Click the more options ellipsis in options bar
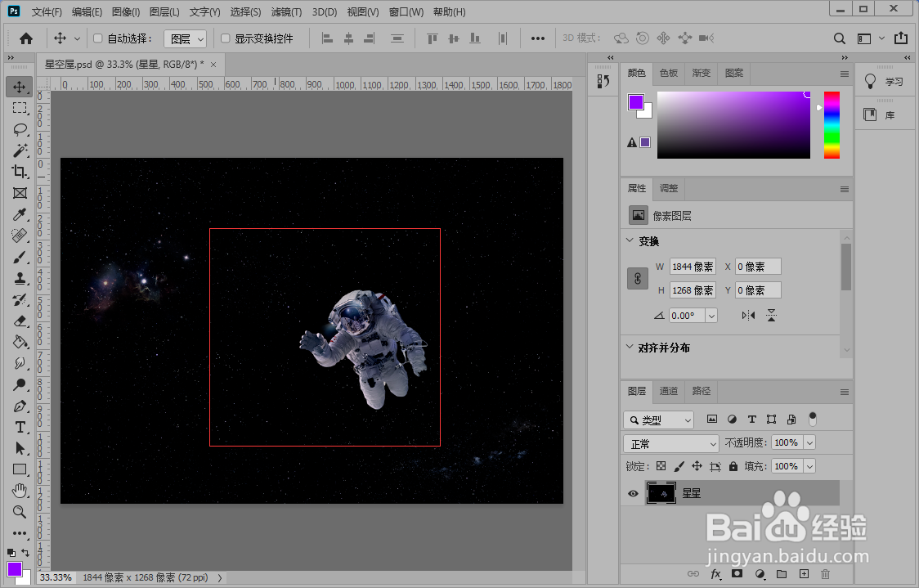 (537, 38)
